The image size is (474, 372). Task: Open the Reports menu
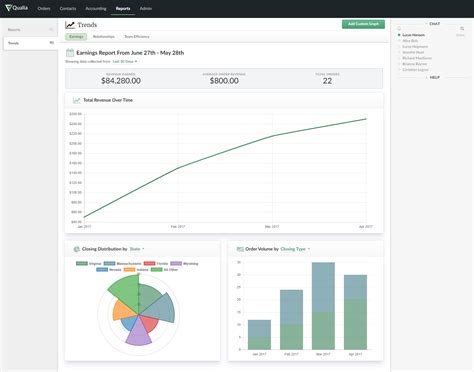[x=123, y=8]
